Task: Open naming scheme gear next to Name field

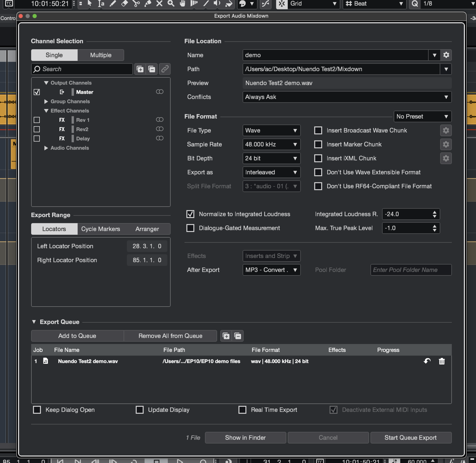Action: [x=446, y=55]
